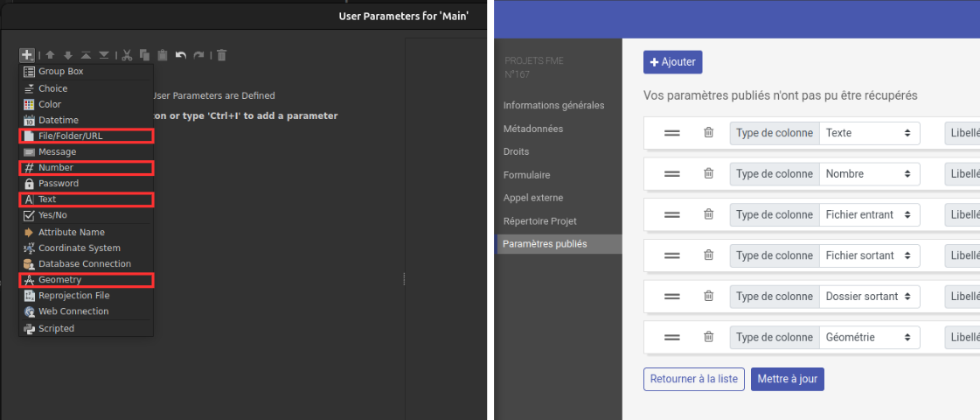
Task: Choose Number parameter type
Action: 87,168
